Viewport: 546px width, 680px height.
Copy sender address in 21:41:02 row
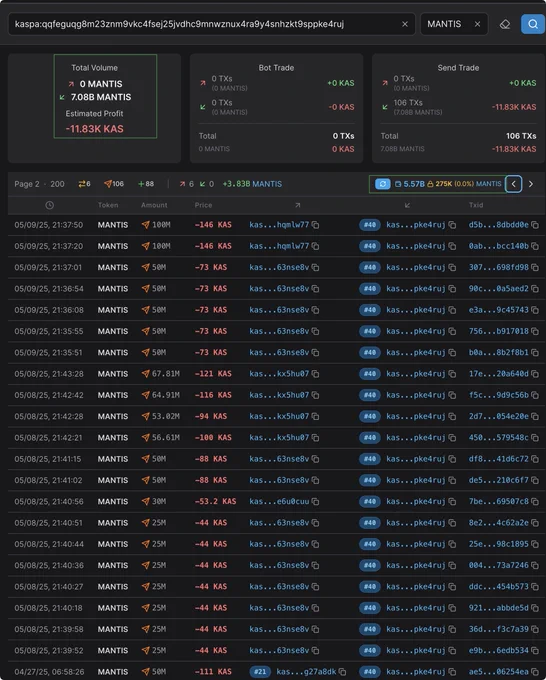pyautogui.click(x=316, y=480)
